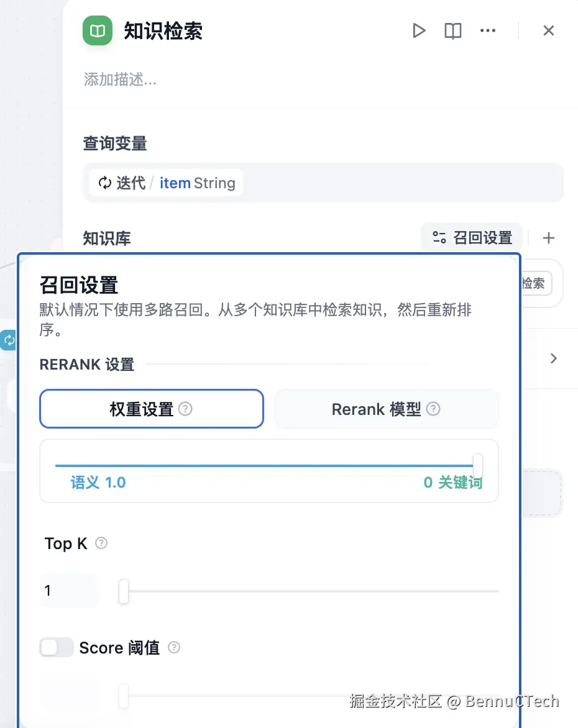Open the Top K help question mark icon
This screenshot has width=578, height=728.
point(101,543)
